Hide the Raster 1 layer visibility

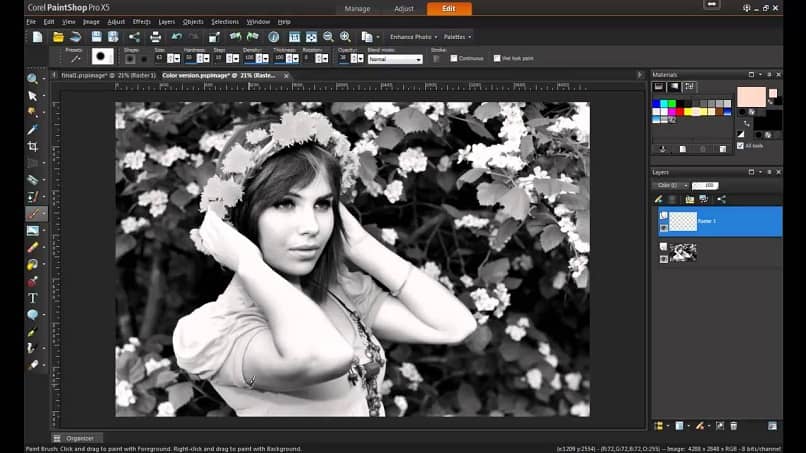pos(664,215)
